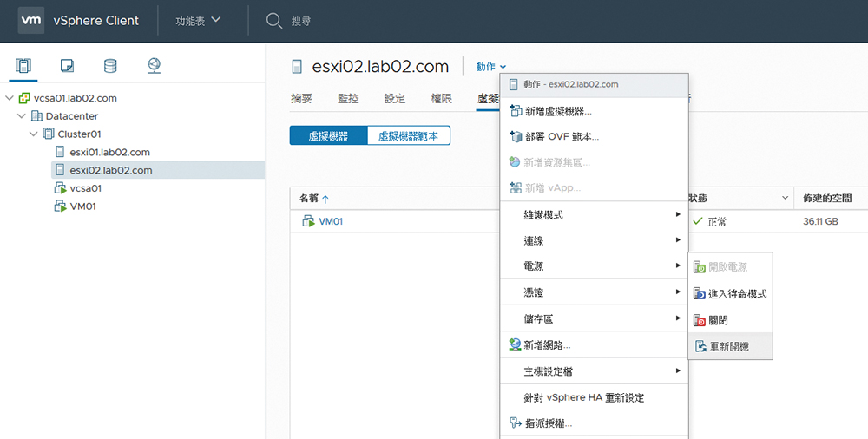Screen dimensions: 868x439
Task: Open the 狀態 column filter dropdown
Action: tap(785, 198)
